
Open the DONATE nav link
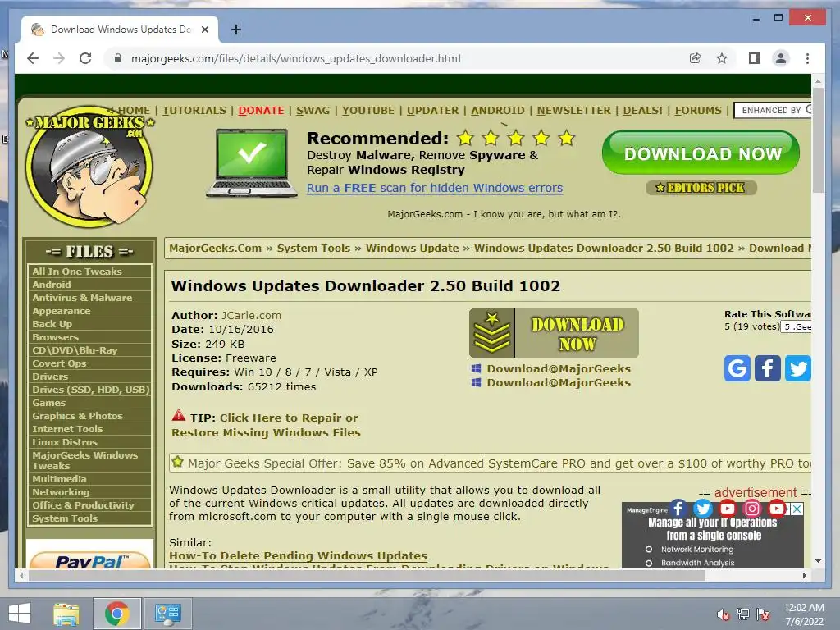coord(261,111)
